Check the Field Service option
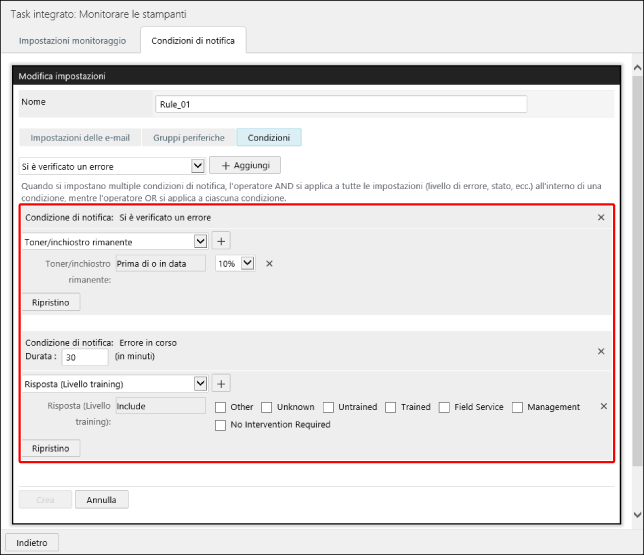The width and height of the screenshot is (644, 555). tap(445, 407)
